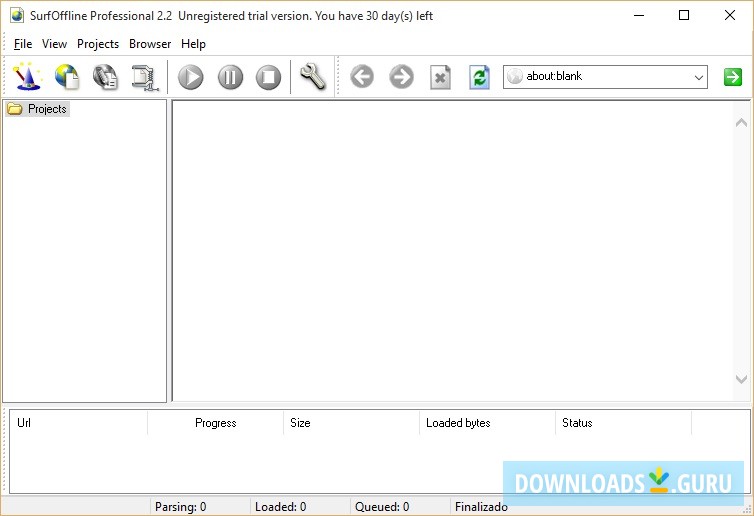Click the SurfOffline title bar app icon

point(17,15)
